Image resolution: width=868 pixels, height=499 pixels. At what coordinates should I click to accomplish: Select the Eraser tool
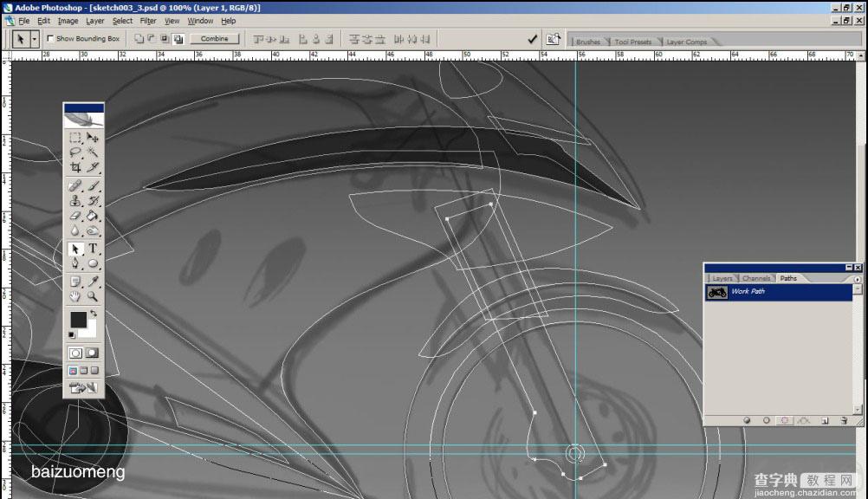75,216
